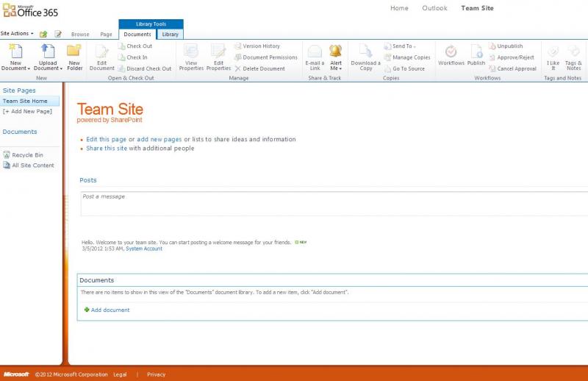
Task: Open Documents in the left sidebar
Action: point(20,132)
